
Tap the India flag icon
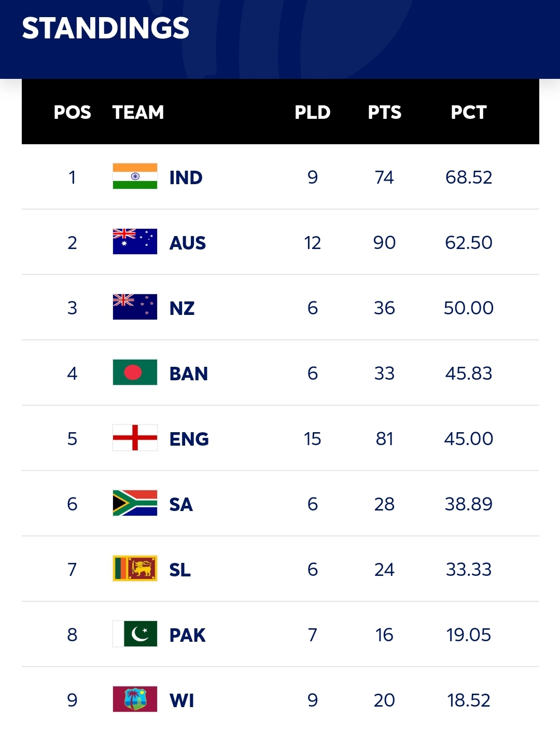pyautogui.click(x=135, y=176)
